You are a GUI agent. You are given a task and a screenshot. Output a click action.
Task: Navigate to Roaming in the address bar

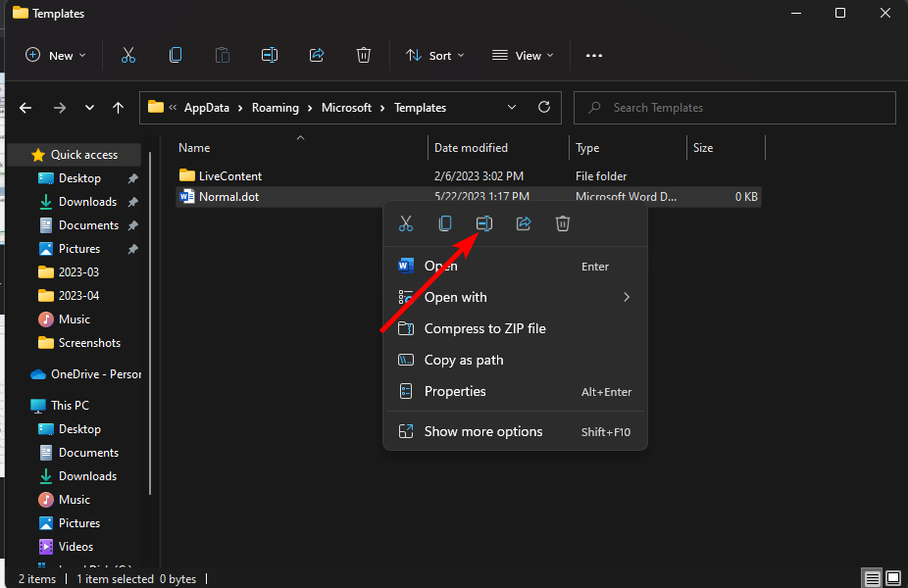[276, 108]
